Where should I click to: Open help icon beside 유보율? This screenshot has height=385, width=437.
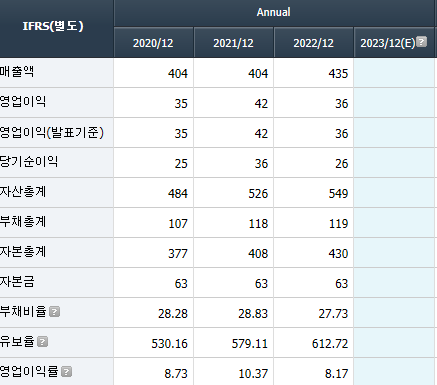pos(42,342)
